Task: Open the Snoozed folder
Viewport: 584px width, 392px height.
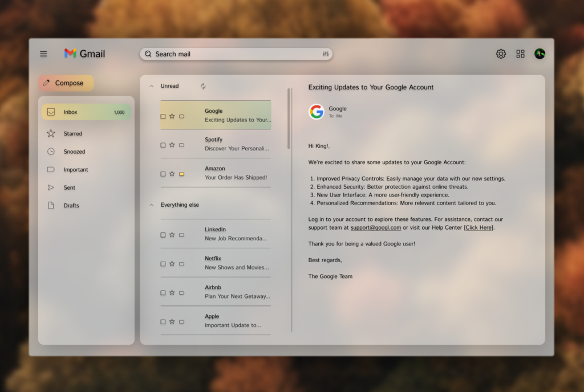Action: click(74, 152)
